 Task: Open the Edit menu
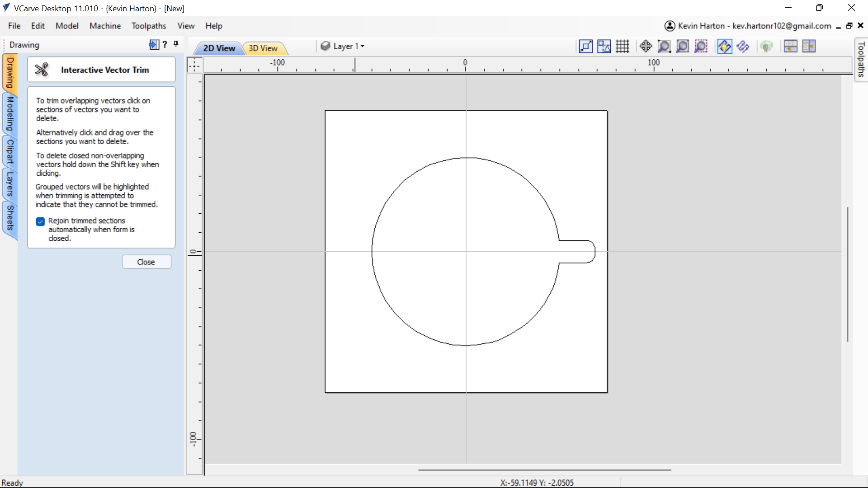(x=37, y=26)
